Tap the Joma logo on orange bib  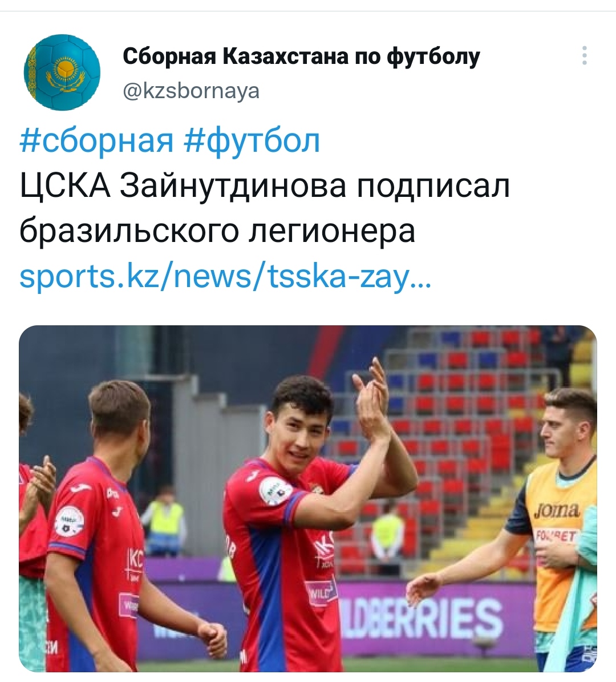[558, 510]
